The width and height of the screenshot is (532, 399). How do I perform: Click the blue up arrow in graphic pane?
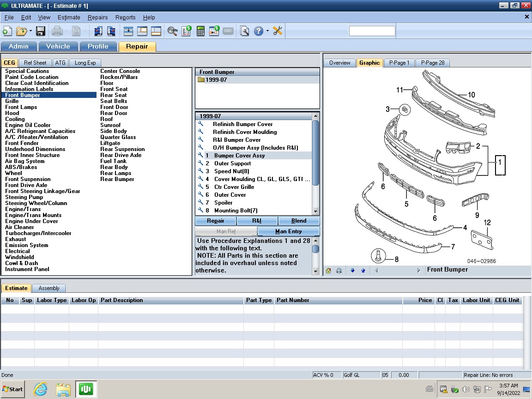click(363, 271)
